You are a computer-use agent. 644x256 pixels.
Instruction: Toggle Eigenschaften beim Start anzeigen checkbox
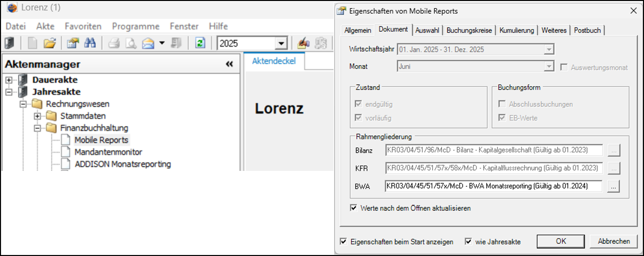coord(343,241)
